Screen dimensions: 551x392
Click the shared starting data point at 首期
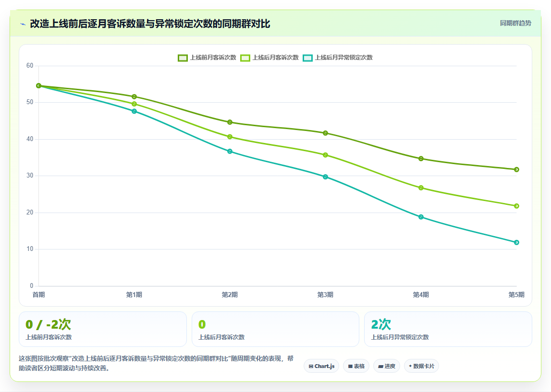38,85
